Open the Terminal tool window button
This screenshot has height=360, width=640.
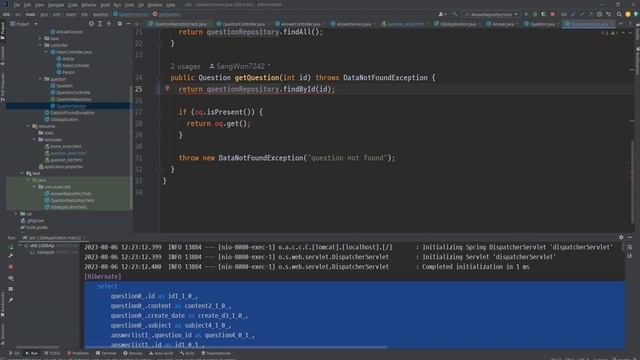(x=106, y=353)
